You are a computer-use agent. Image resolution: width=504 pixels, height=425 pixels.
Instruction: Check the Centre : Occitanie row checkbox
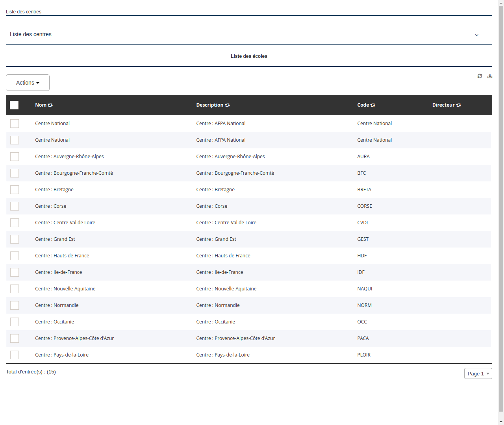[15, 322]
